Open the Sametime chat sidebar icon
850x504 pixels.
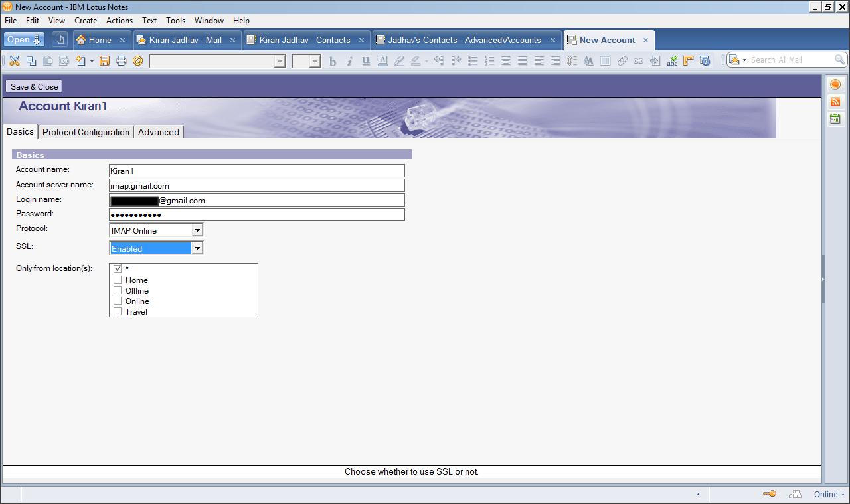835,84
